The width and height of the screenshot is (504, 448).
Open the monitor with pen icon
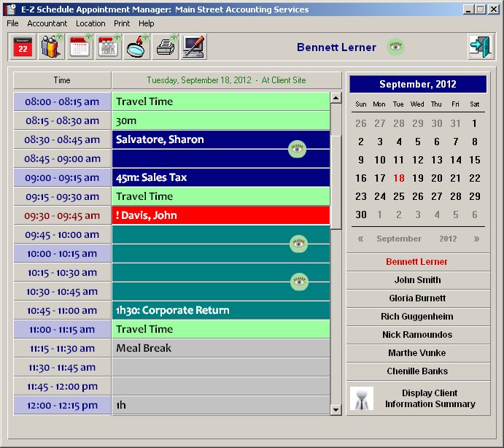click(194, 47)
